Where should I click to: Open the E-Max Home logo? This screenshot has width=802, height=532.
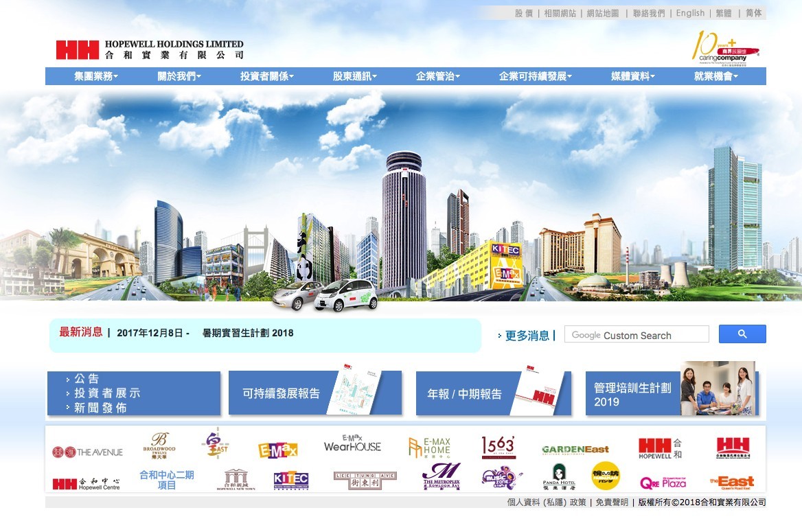tap(430, 447)
